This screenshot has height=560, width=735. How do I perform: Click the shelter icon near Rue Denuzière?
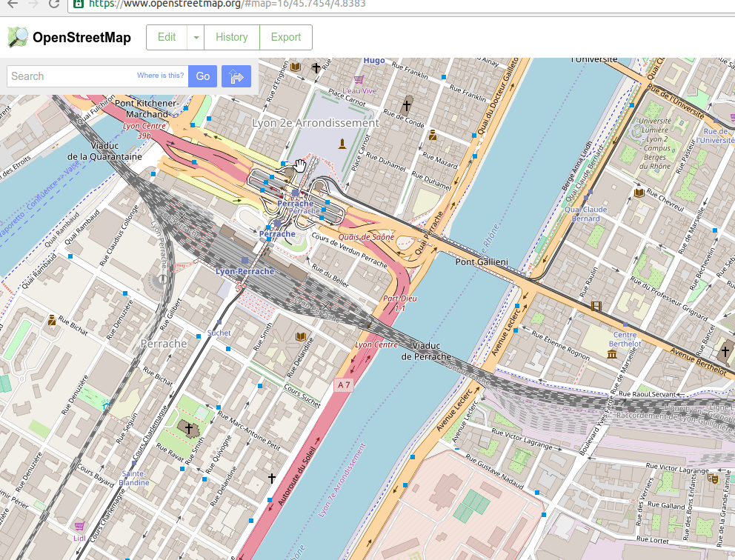[x=107, y=406]
